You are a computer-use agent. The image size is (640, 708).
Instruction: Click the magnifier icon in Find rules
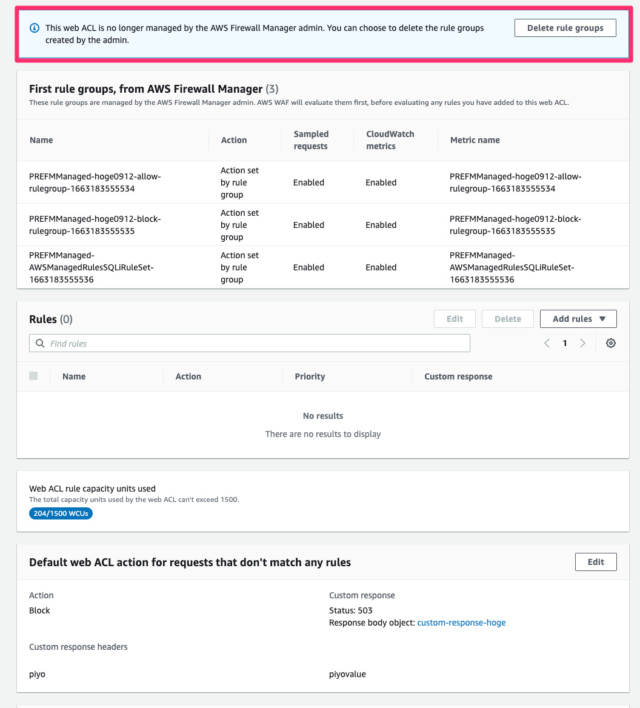pyautogui.click(x=40, y=343)
